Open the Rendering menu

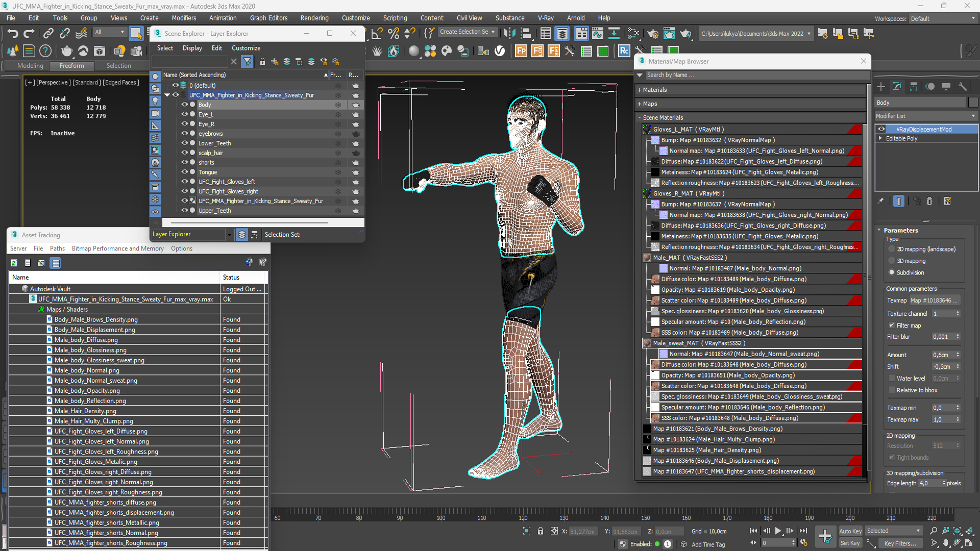click(x=314, y=18)
